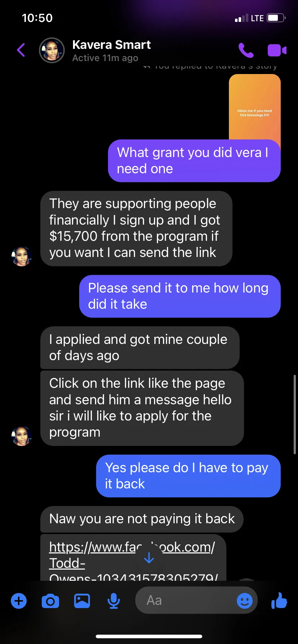Select the "$15,700 from the program" message bubble
This screenshot has height=644, width=298.
click(136, 228)
